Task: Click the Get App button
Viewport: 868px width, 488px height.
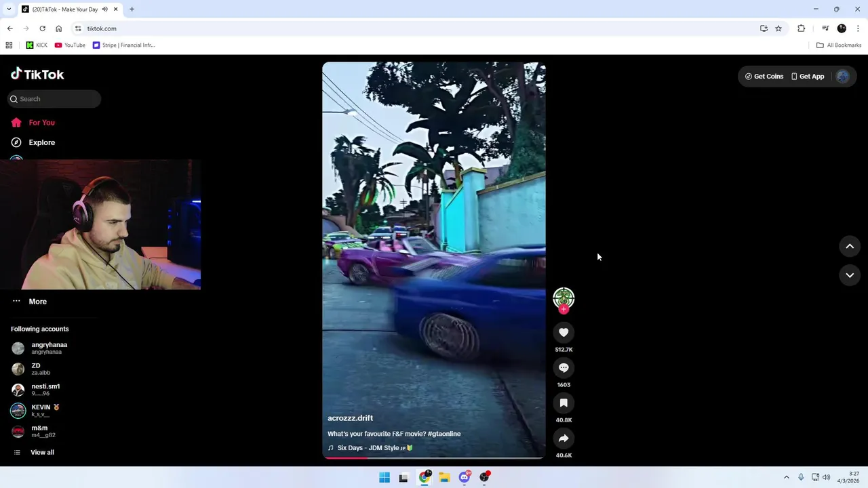Action: 808,77
